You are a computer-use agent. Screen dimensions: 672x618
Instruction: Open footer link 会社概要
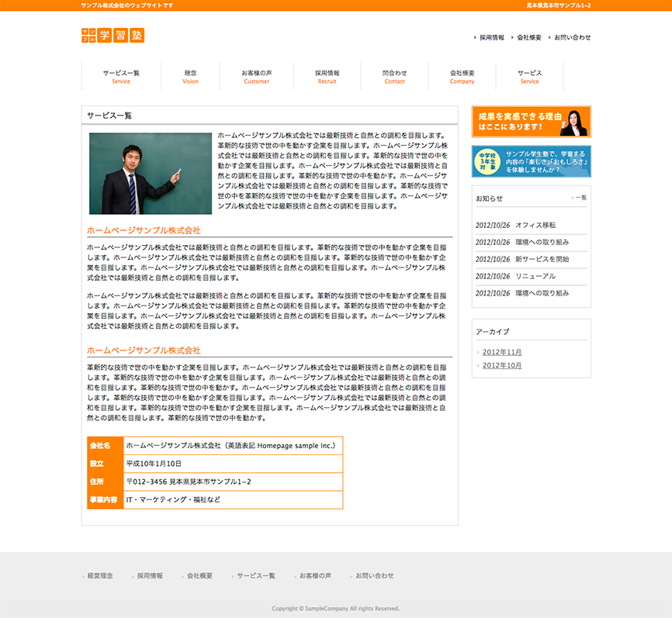tap(199, 576)
